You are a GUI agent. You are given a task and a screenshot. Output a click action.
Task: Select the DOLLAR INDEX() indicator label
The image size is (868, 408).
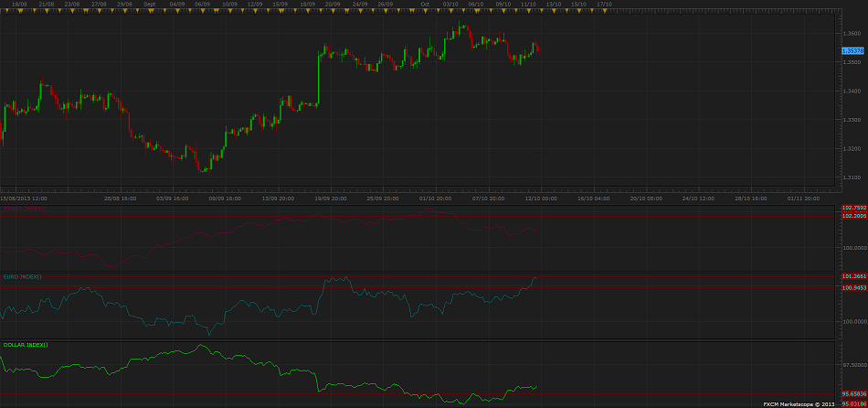point(26,345)
